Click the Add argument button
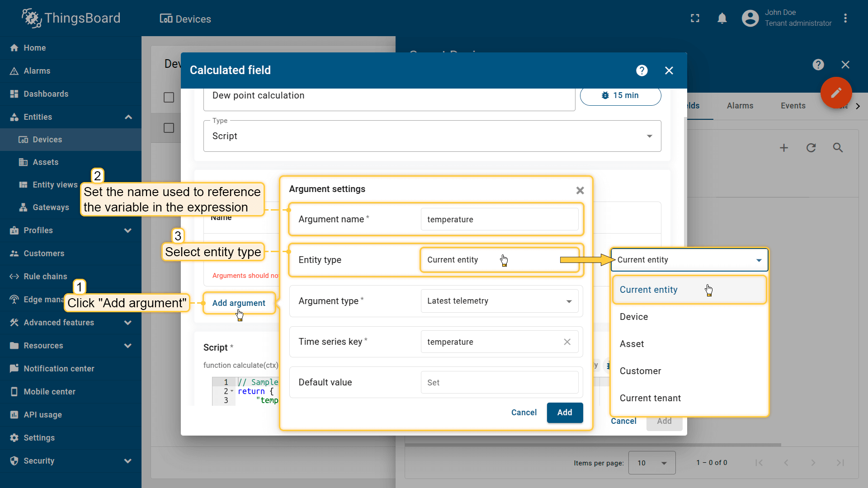The width and height of the screenshot is (868, 488). (x=239, y=303)
